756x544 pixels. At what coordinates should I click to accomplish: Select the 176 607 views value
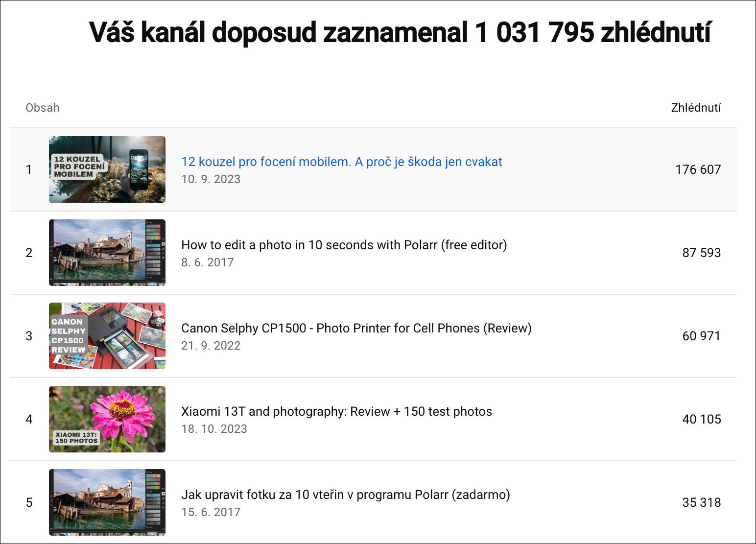[x=698, y=169]
